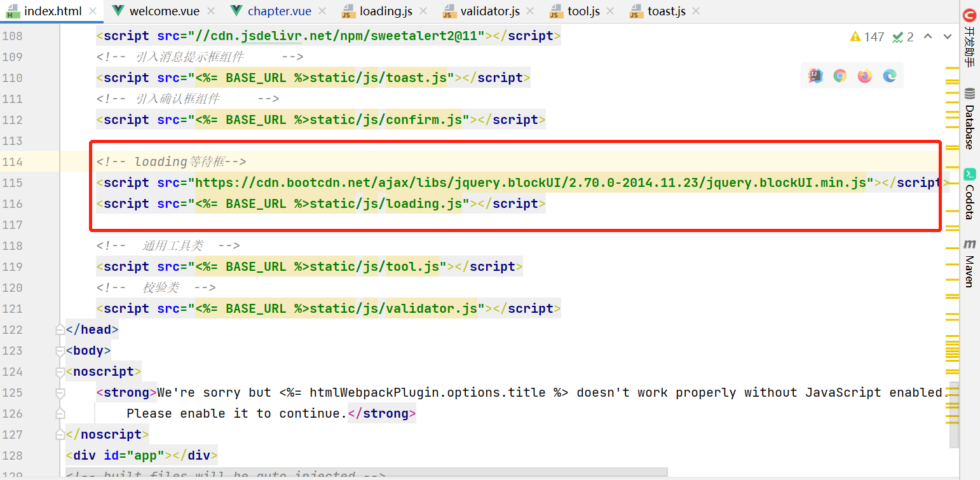Open the Codota tool window
The image size is (980, 480).
point(969,195)
